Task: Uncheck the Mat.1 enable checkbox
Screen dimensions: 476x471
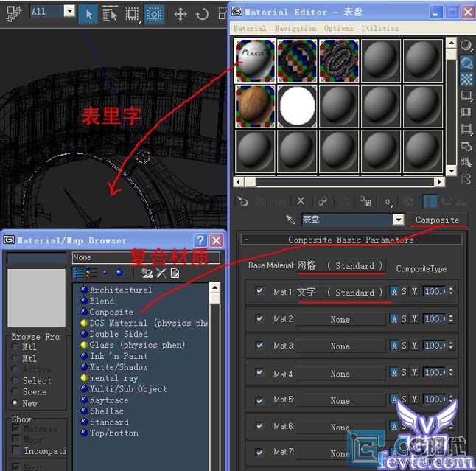Action: [x=259, y=290]
